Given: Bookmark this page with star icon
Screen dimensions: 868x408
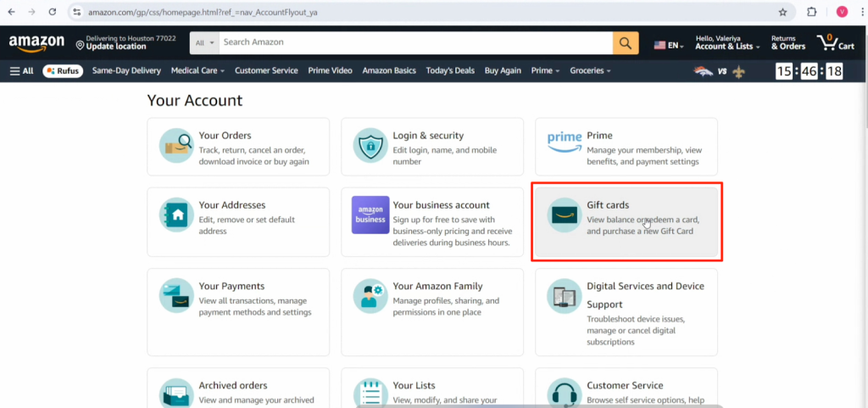Looking at the screenshot, I should click(782, 12).
